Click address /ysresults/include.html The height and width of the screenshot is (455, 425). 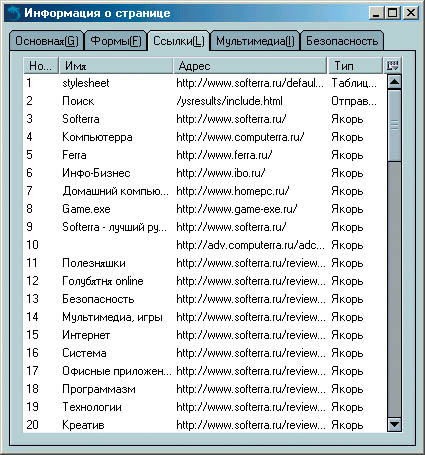[x=229, y=101]
